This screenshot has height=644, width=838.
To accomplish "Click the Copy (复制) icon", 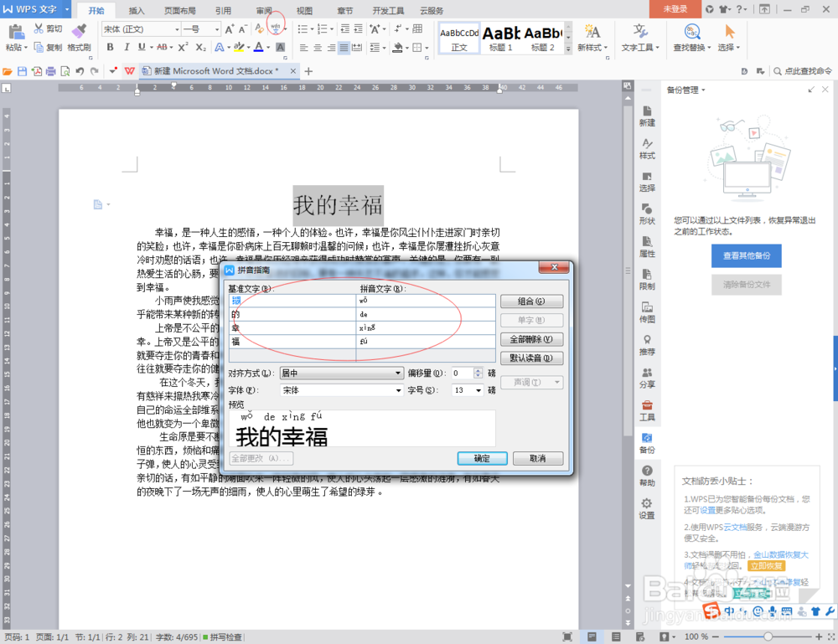I will 39,47.
